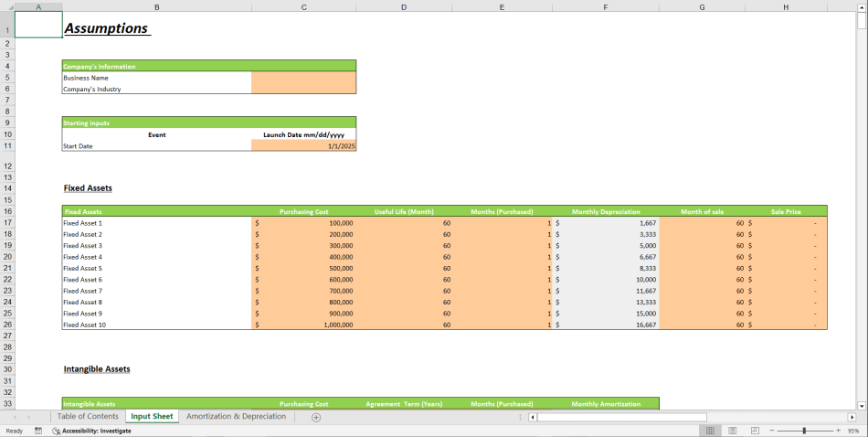Click the macro recording status bar icon

(38, 431)
